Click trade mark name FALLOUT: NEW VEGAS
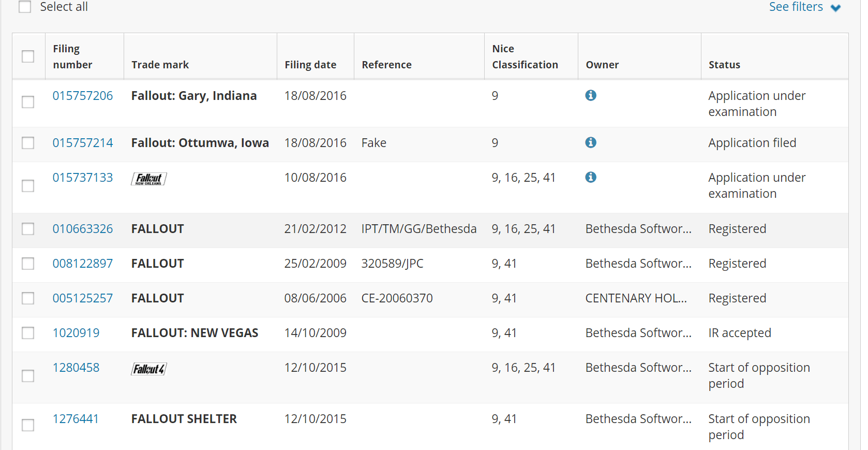 click(x=195, y=333)
